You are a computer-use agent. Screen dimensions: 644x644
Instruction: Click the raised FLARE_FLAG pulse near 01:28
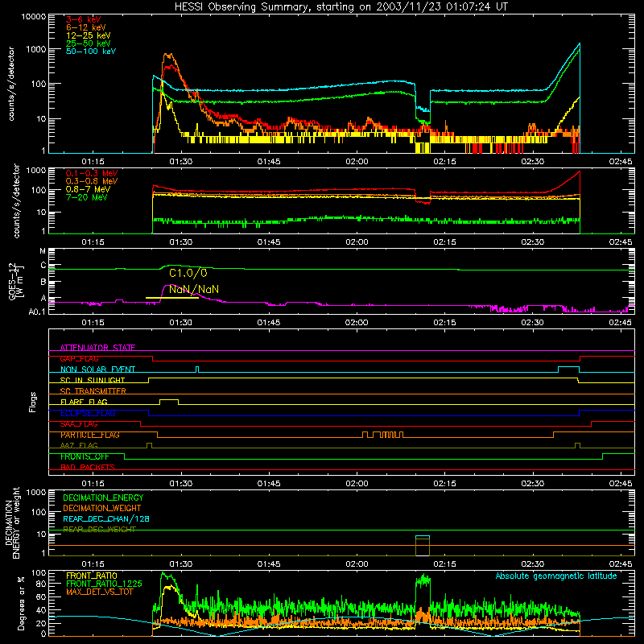pyautogui.click(x=169, y=400)
